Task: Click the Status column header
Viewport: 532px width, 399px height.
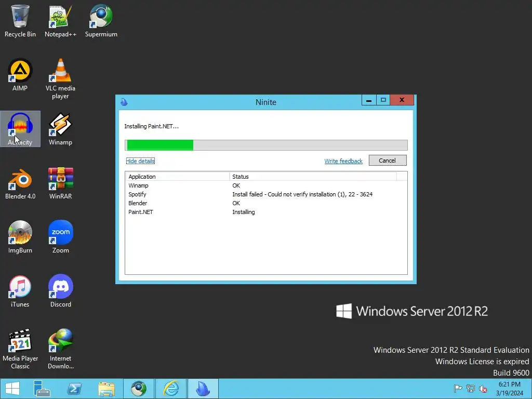Action: (x=313, y=177)
